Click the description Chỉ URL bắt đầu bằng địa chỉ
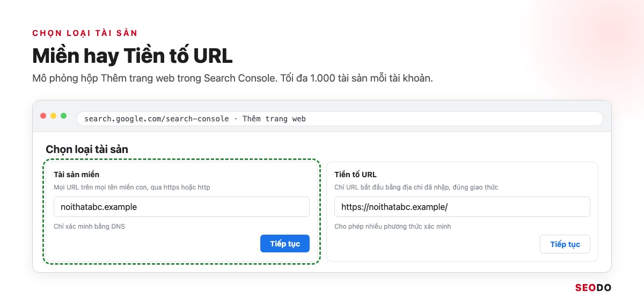Image resolution: width=644 pixels, height=305 pixels. [416, 187]
